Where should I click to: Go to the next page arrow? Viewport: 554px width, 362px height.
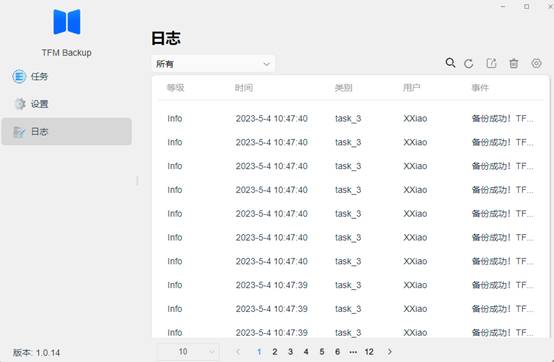click(389, 352)
